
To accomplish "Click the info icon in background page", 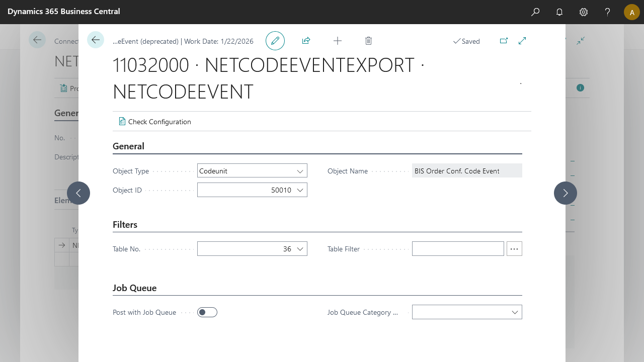I will (580, 88).
